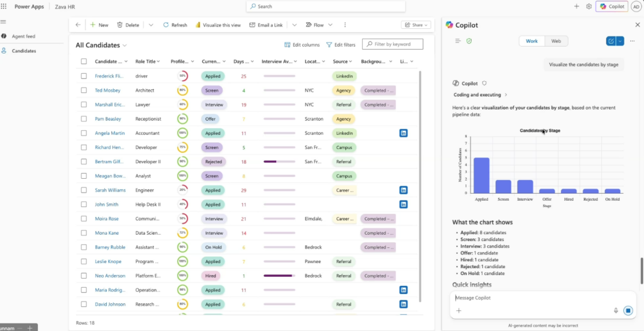Open Agent feed in left navigation
Screen dimensions: 644x331
(23, 36)
